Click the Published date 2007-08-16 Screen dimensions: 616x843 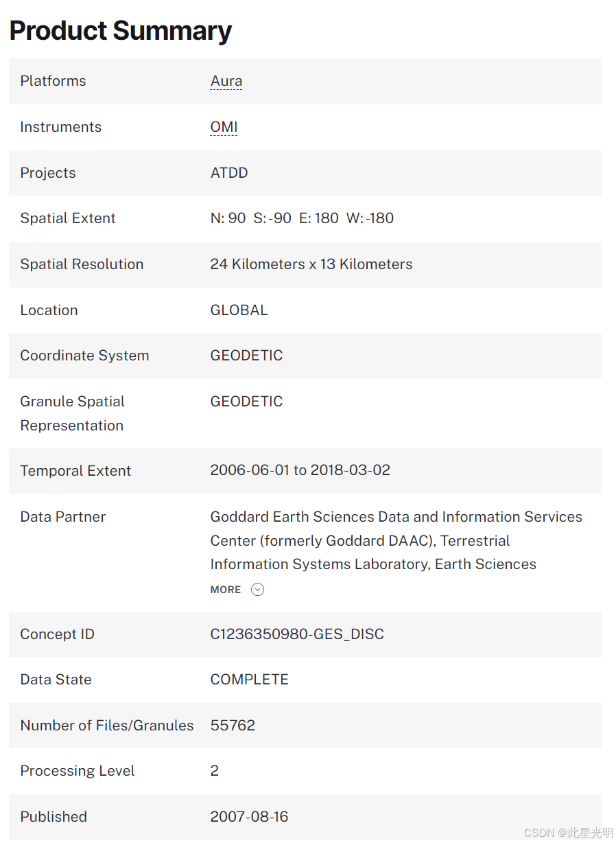pyautogui.click(x=249, y=817)
